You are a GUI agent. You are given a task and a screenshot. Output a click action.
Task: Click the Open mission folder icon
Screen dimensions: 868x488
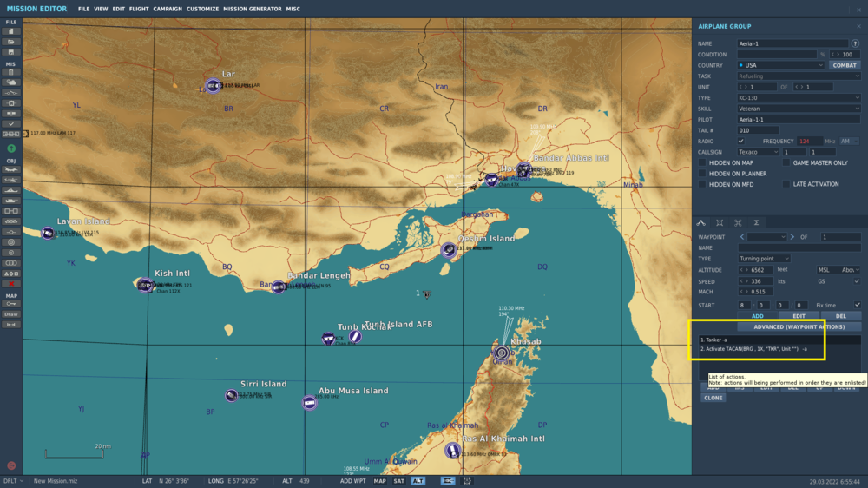[11, 42]
